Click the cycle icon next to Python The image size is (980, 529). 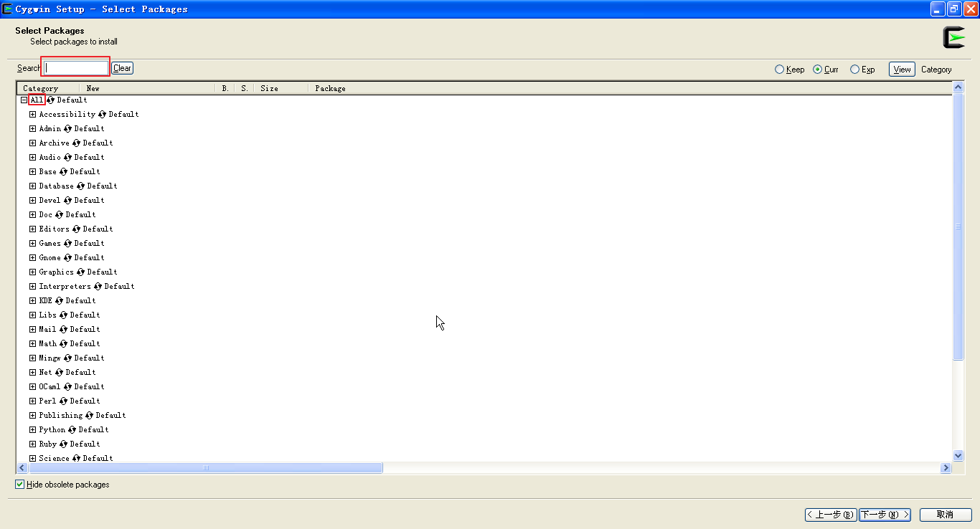(72, 430)
